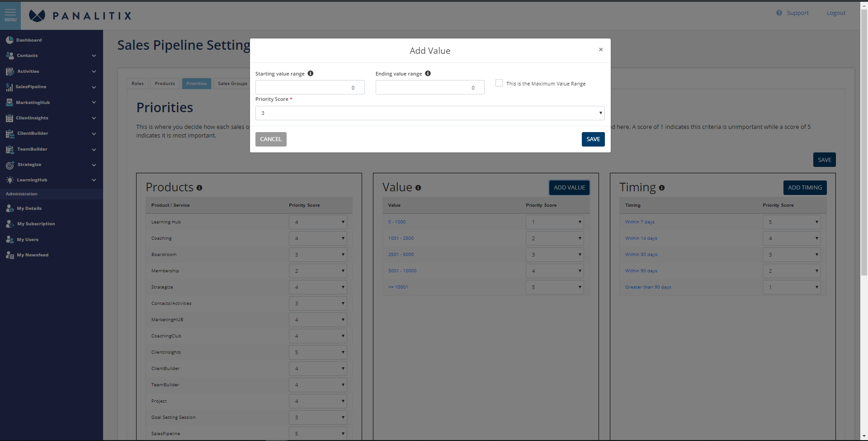Image resolution: width=868 pixels, height=441 pixels.
Task: Expand the TeamBuilder sidebar chevron
Action: pos(94,149)
